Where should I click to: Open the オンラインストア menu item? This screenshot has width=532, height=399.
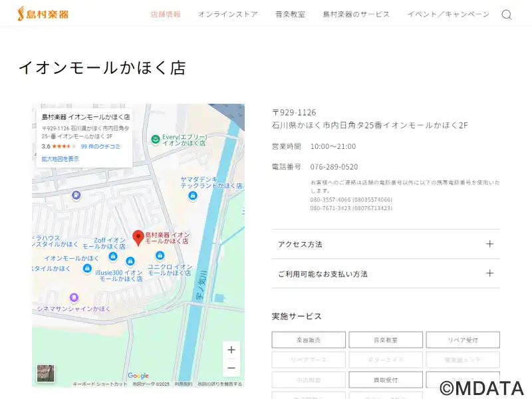pyautogui.click(x=228, y=14)
